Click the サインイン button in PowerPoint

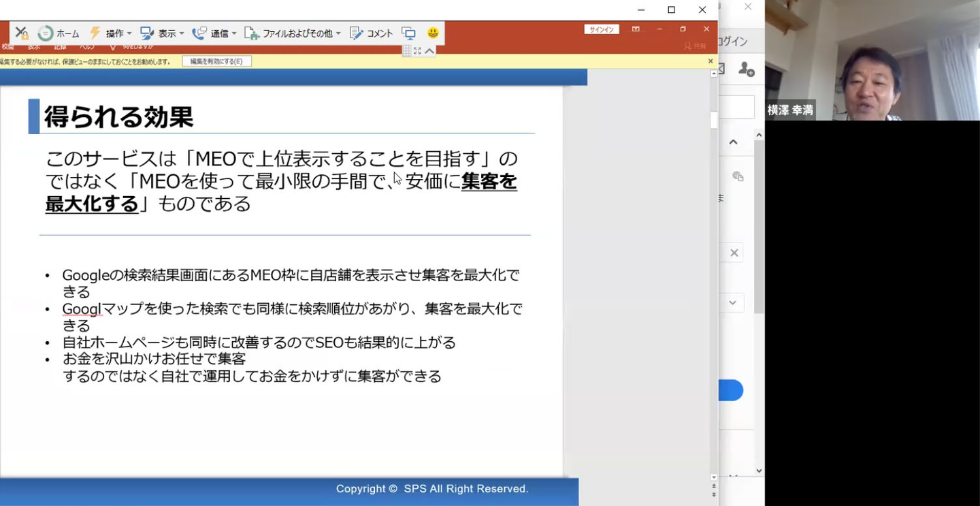602,29
